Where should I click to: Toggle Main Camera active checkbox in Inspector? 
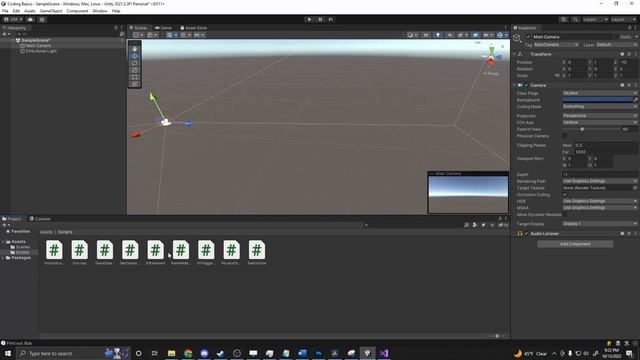pos(529,37)
